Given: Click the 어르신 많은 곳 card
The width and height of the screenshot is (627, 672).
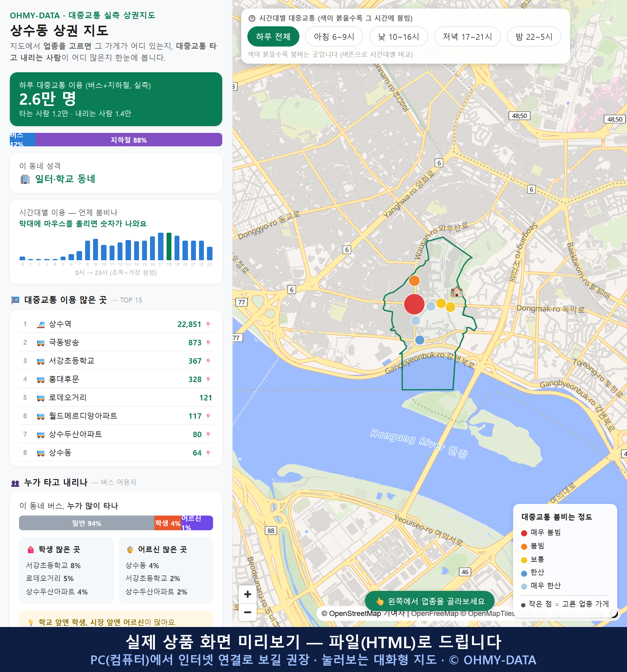Looking at the screenshot, I should coord(166,570).
